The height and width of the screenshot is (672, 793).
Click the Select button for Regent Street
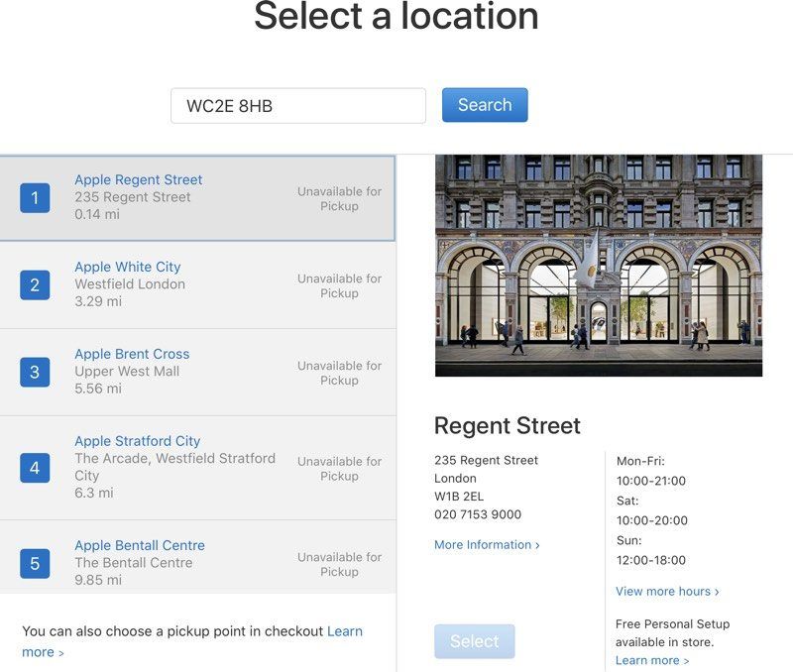[474, 641]
